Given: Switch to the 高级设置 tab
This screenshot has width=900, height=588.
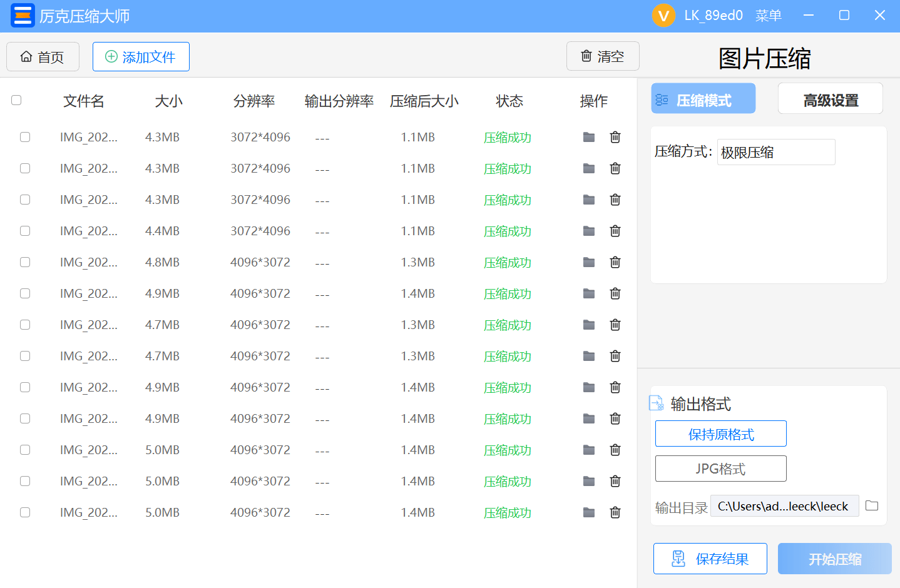Looking at the screenshot, I should click(831, 99).
